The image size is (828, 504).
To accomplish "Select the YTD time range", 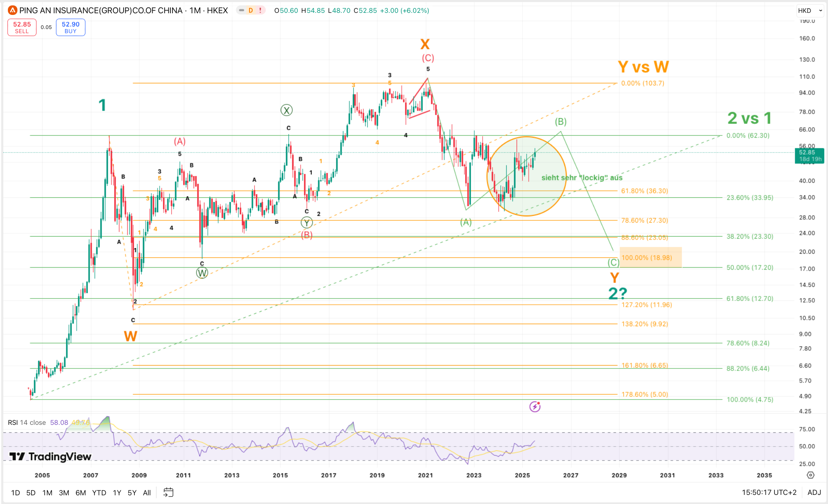I will (99, 492).
